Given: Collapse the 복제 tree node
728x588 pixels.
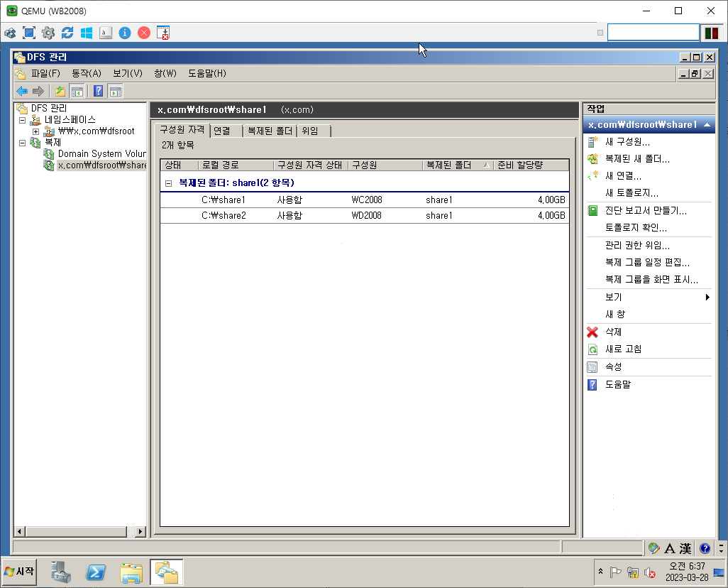Looking at the screenshot, I should 22,143.
